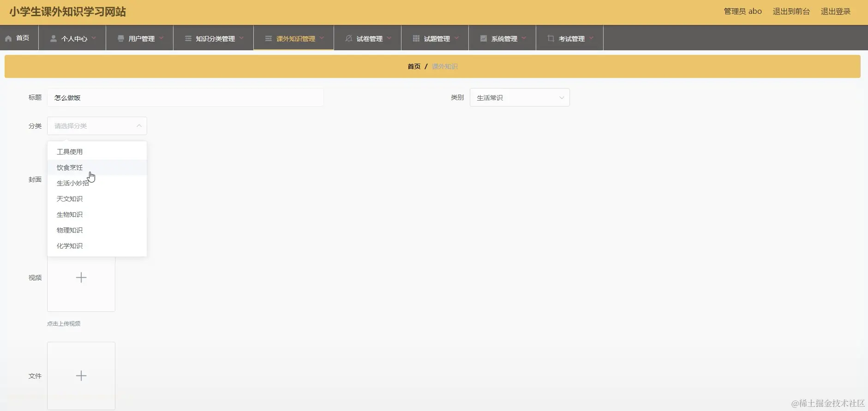
Task: Click the 文件 upload box
Action: (x=81, y=375)
